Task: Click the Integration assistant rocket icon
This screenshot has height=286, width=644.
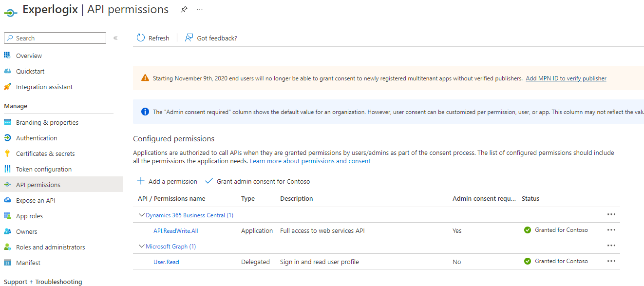Action: pyautogui.click(x=7, y=87)
